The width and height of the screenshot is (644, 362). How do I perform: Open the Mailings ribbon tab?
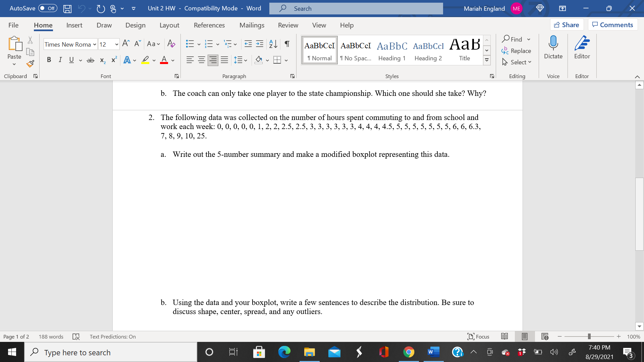pyautogui.click(x=252, y=25)
